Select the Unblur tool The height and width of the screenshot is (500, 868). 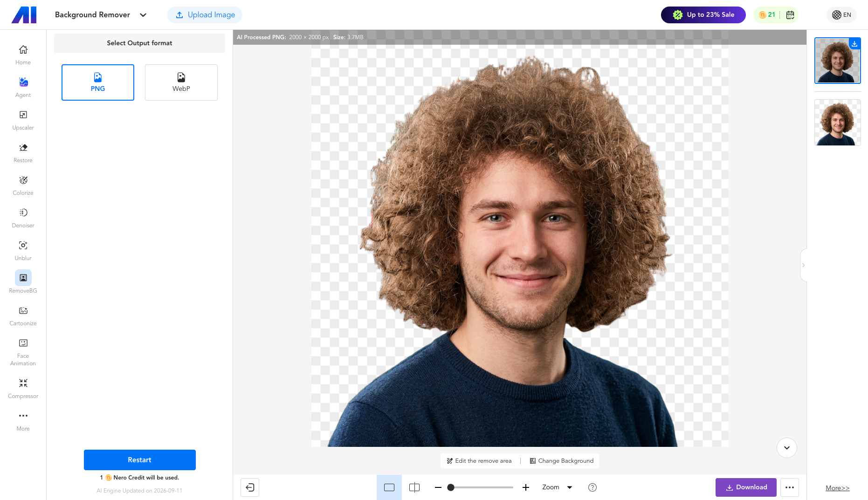tap(23, 251)
